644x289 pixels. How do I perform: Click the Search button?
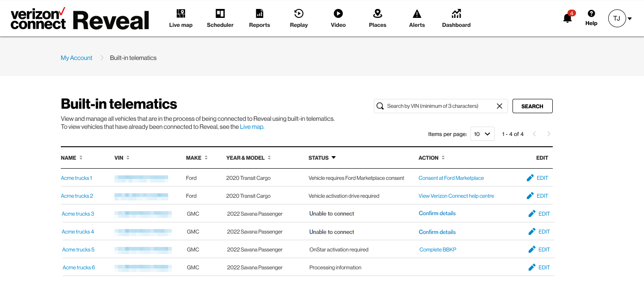pyautogui.click(x=532, y=106)
